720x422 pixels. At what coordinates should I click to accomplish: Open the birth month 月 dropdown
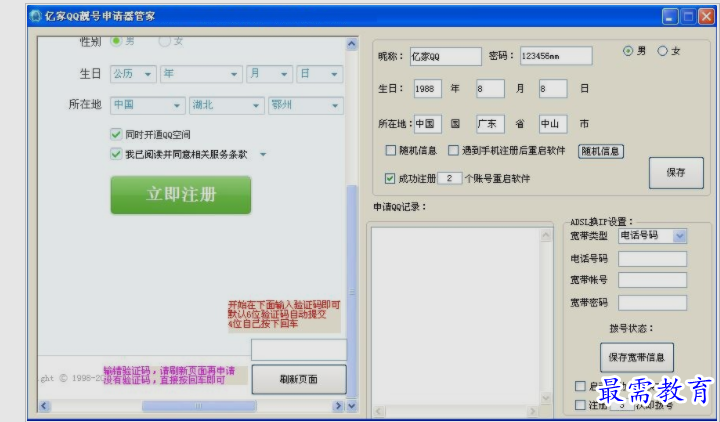click(270, 74)
